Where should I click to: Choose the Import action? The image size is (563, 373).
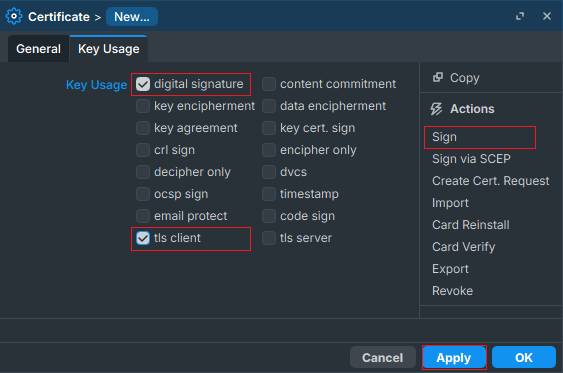(x=450, y=203)
